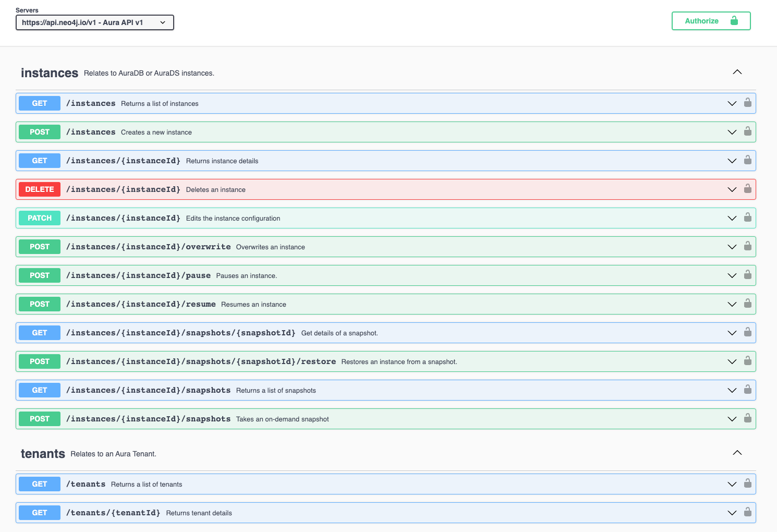
Task: Click the green Authorize button
Action: point(711,21)
